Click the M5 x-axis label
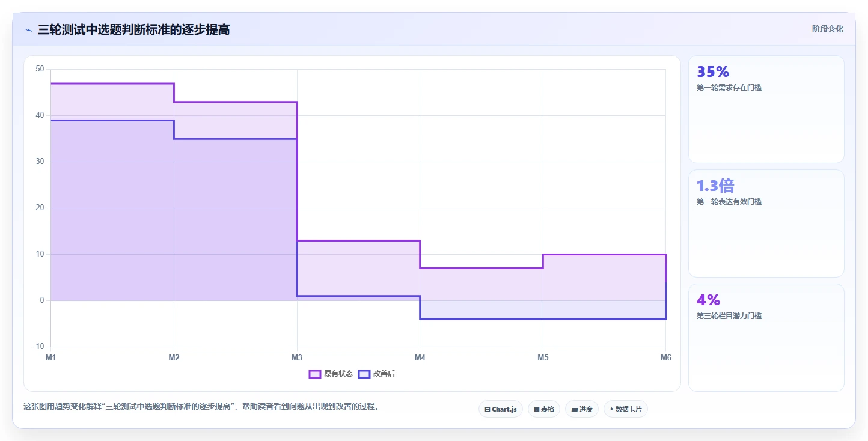The image size is (868, 441). pos(543,358)
